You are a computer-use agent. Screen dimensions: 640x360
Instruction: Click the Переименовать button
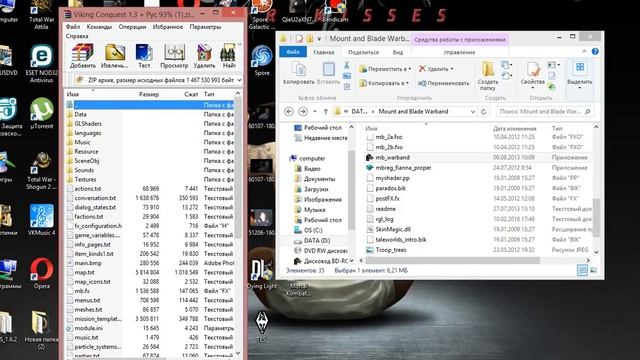pos(443,83)
